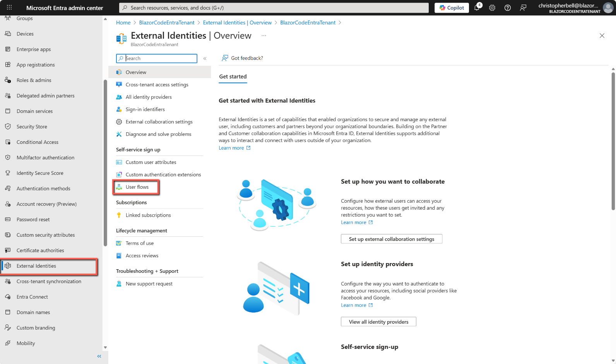Viewport: 616px width, 364px height.
Task: Click the help question mark icon
Action: click(x=508, y=8)
